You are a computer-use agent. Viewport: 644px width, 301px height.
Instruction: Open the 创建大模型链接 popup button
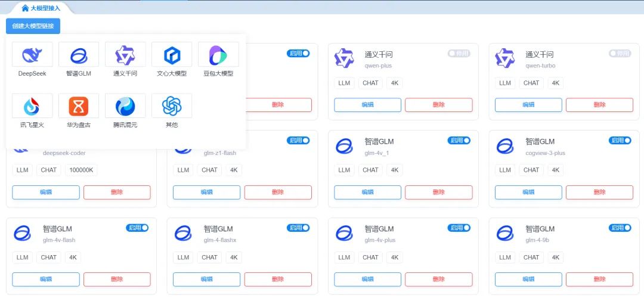pos(33,26)
